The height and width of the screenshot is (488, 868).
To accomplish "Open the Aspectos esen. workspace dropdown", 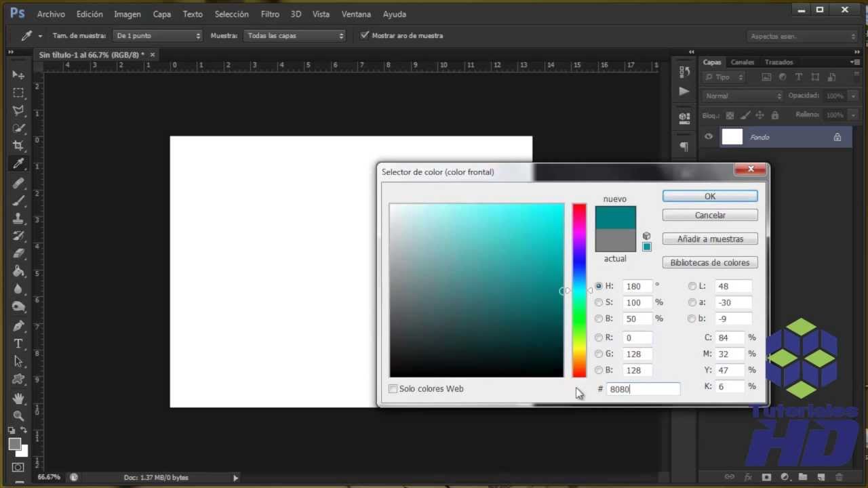I will 802,36.
